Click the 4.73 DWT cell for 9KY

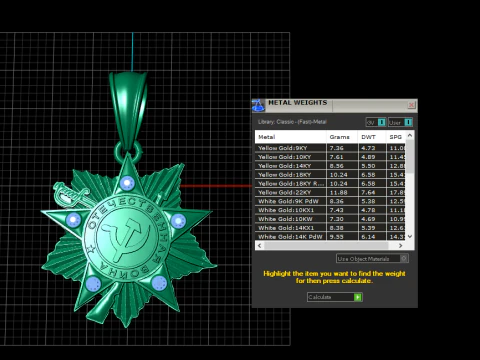pyautogui.click(x=372, y=148)
